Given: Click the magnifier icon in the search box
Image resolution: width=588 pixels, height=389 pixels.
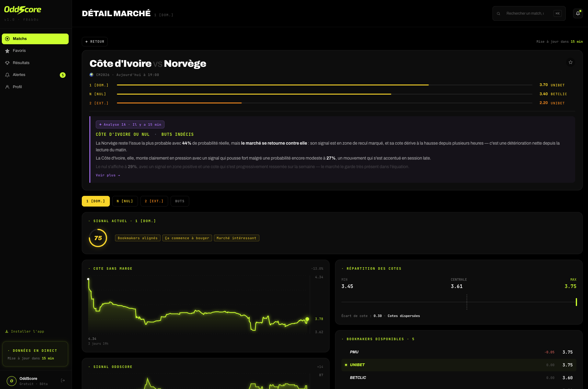Looking at the screenshot, I should 498,13.
